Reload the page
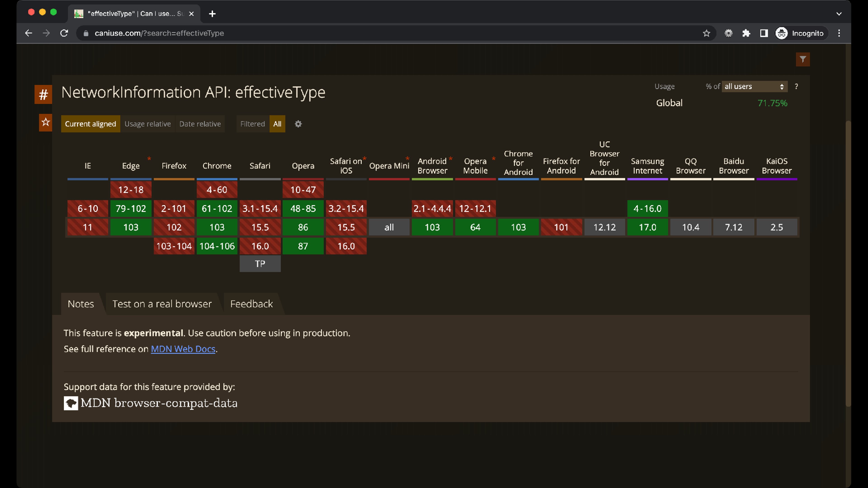 pos(64,33)
